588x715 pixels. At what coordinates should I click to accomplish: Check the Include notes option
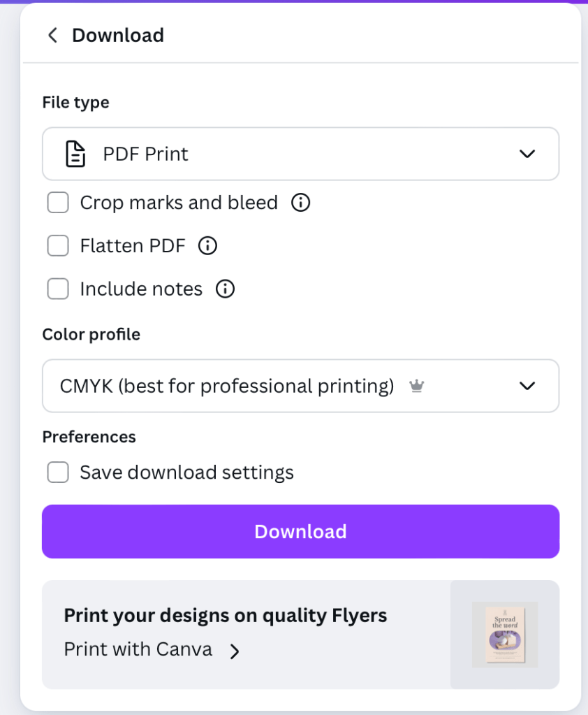tap(58, 289)
